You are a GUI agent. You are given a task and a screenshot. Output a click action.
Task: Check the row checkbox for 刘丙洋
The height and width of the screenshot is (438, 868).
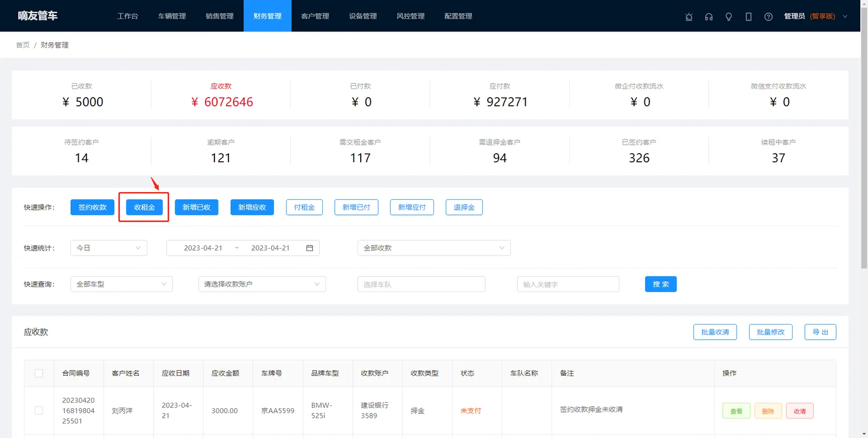(x=39, y=411)
